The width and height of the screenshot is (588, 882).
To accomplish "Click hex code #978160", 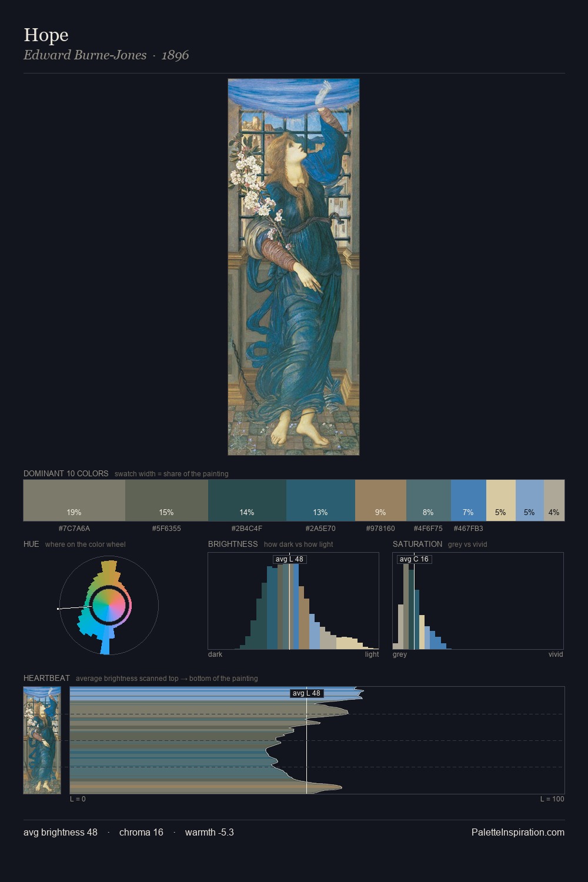I will 380,529.
